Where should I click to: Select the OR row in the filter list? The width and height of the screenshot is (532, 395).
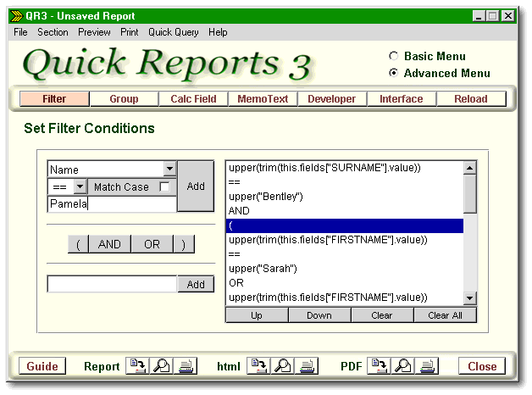point(345,283)
